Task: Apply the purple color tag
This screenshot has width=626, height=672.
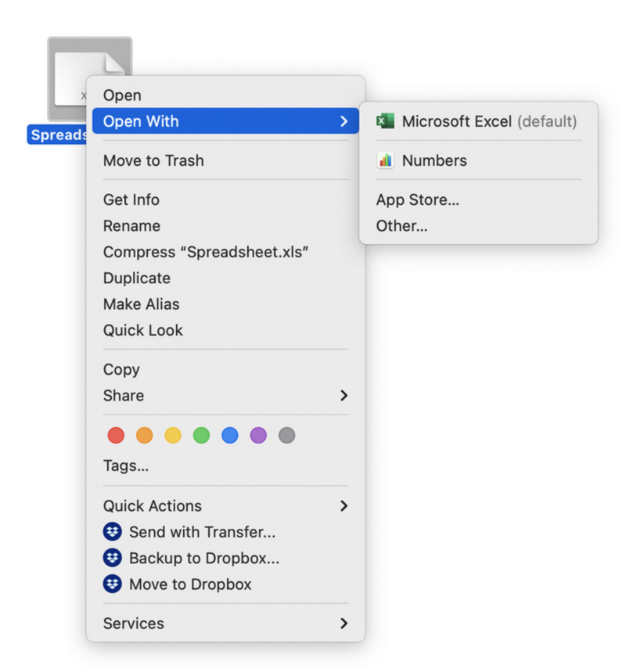Action: point(258,436)
